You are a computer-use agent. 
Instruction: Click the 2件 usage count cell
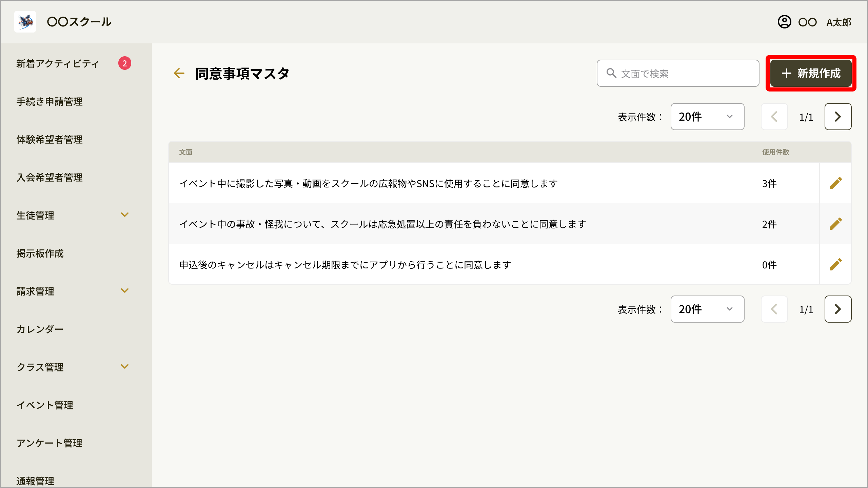coord(769,224)
